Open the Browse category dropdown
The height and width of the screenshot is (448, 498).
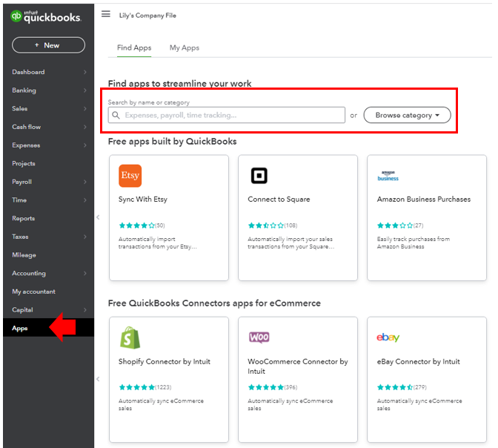coord(407,115)
